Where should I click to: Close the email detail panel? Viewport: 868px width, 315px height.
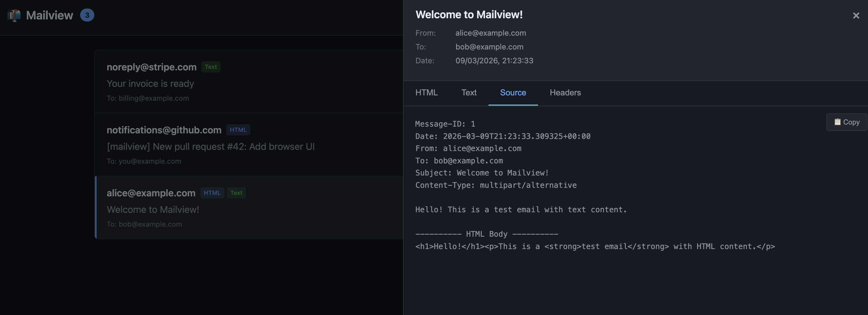coord(856,16)
